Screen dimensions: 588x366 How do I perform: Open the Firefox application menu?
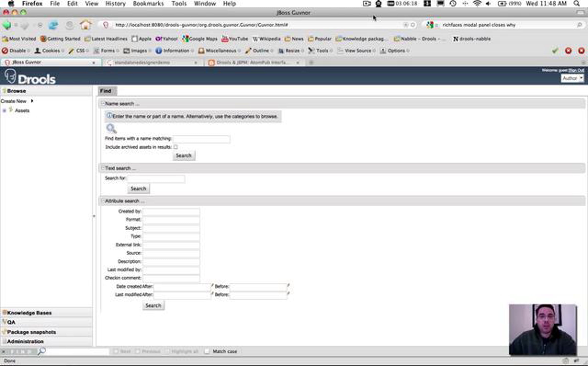(32, 3)
